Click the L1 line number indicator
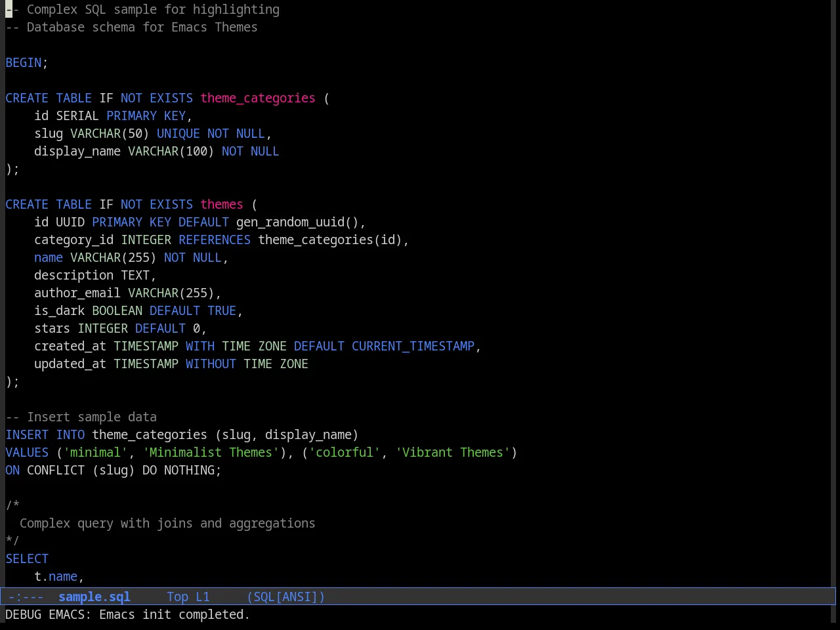Image resolution: width=840 pixels, height=630 pixels. tap(203, 597)
